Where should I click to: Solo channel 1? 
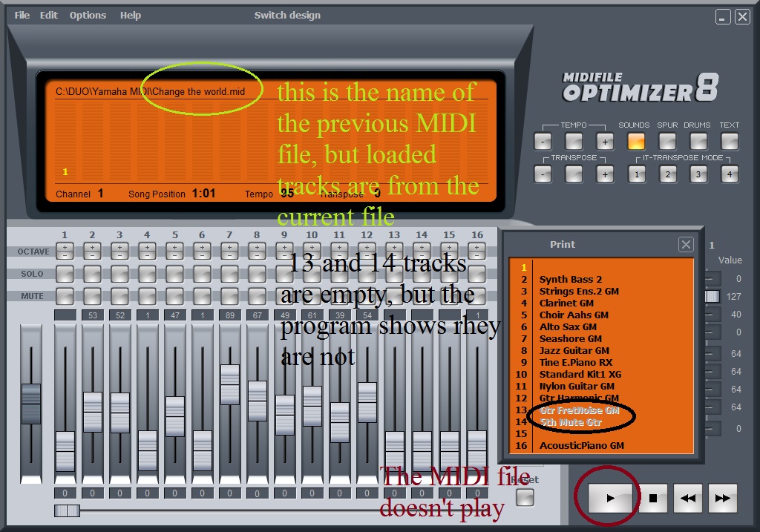[x=65, y=274]
